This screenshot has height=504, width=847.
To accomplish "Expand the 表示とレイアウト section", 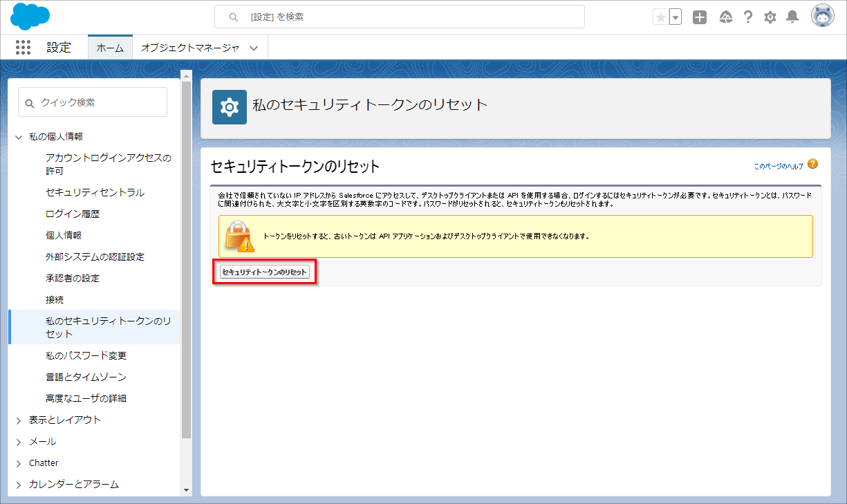I will pyautogui.click(x=19, y=420).
